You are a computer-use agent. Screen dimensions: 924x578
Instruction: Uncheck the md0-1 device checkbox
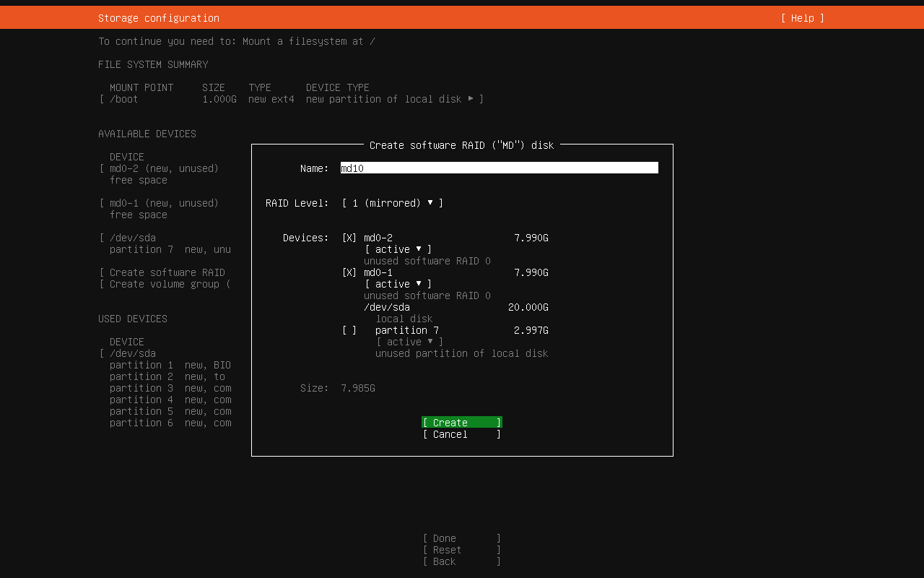point(349,272)
